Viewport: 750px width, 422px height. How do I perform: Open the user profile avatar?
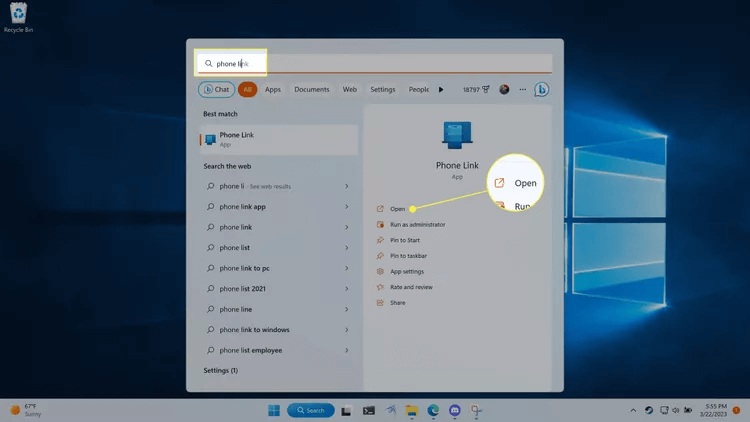(504, 89)
